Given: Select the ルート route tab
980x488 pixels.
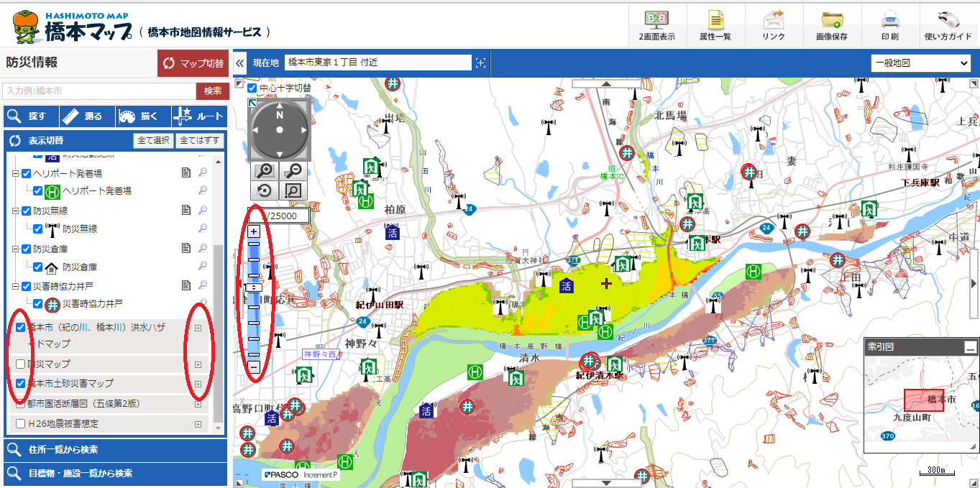Looking at the screenshot, I should tap(199, 116).
